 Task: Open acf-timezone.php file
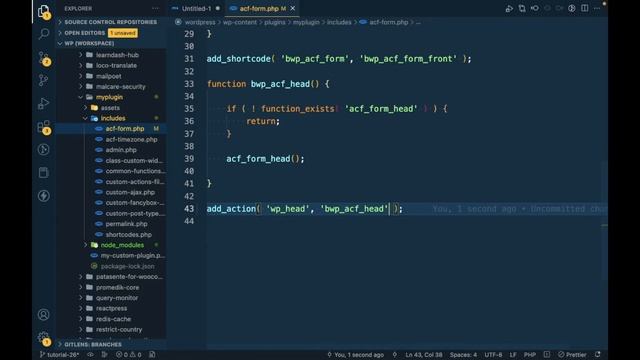[x=131, y=140]
